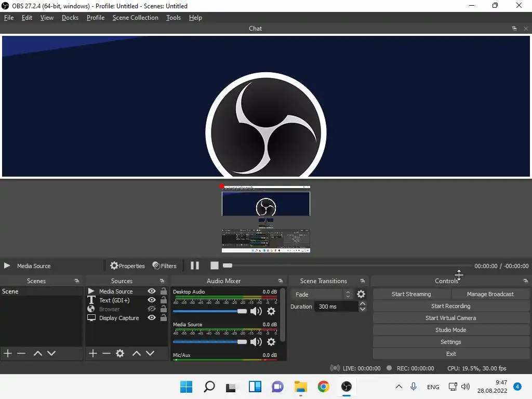Hide the Media Source via eye icon
The height and width of the screenshot is (399, 532).
coord(152,291)
